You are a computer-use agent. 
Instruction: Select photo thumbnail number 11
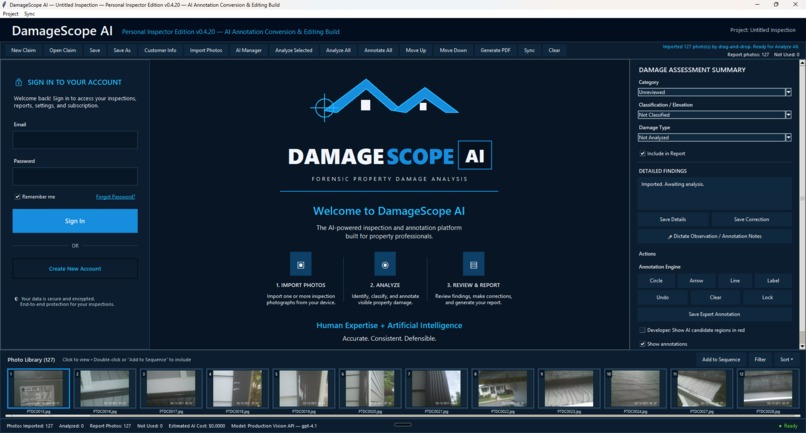[702, 389]
